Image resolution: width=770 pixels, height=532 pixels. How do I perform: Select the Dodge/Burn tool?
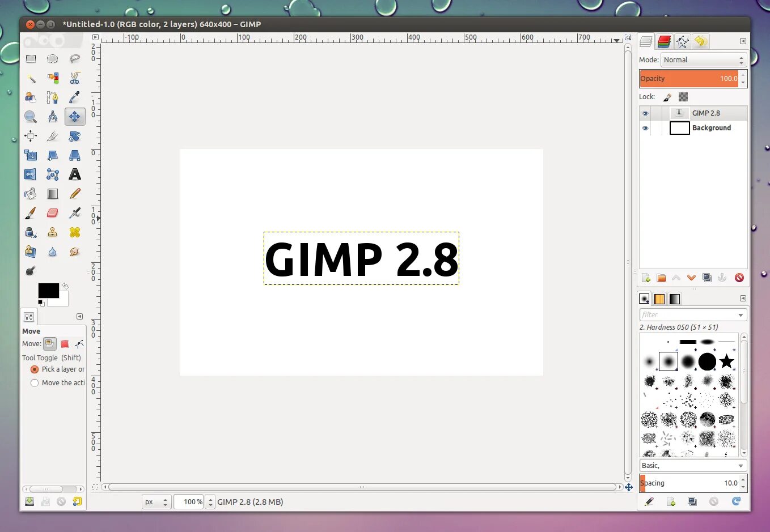tap(31, 271)
